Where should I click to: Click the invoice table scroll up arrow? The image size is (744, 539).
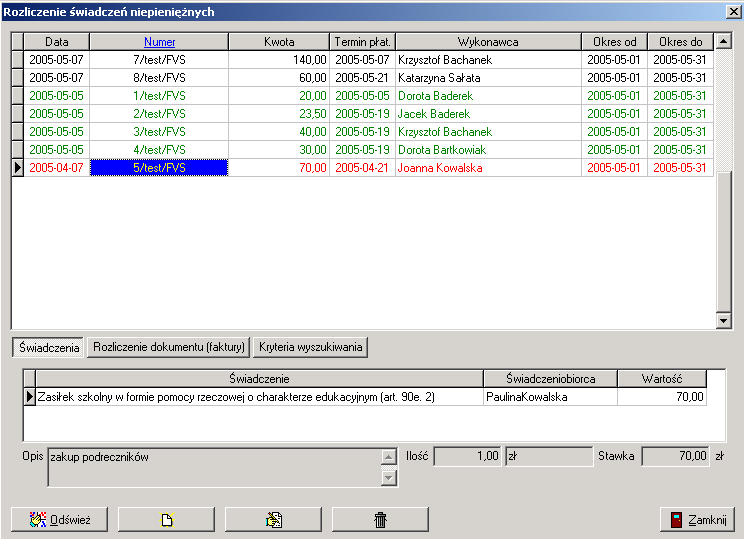(x=723, y=41)
